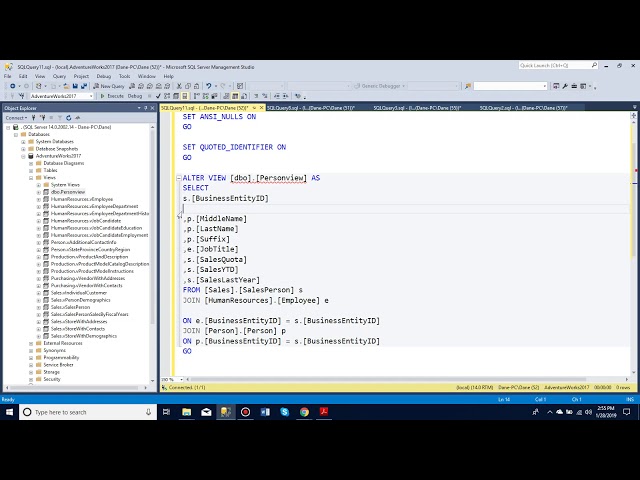
Task: Click the Comment out selected lines icon
Action: [256, 96]
